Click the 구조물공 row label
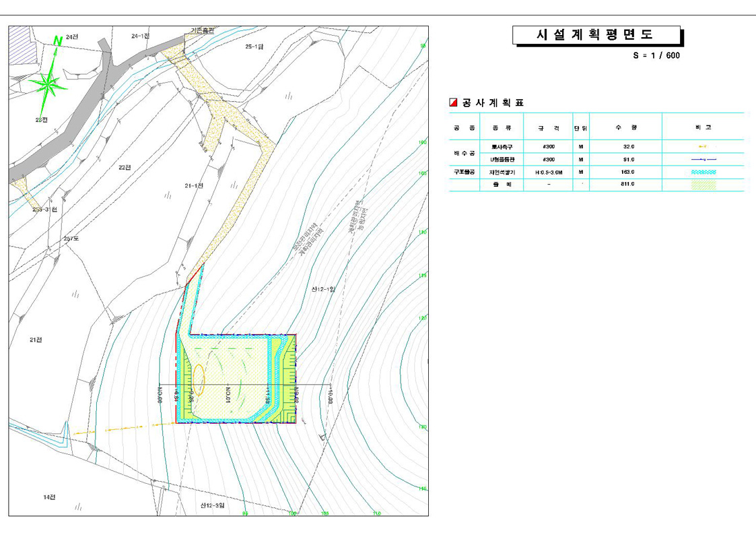The image size is (756, 535). point(464,172)
